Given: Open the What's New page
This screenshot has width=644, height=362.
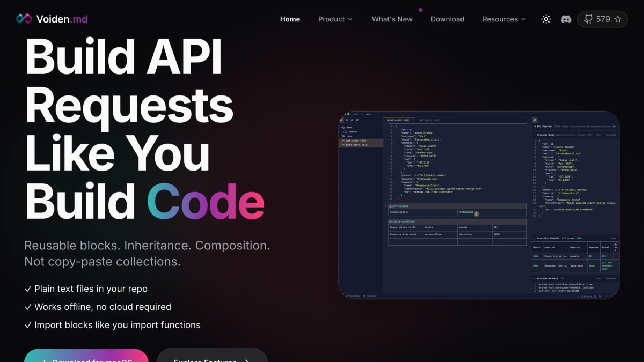Looking at the screenshot, I should pyautogui.click(x=392, y=19).
